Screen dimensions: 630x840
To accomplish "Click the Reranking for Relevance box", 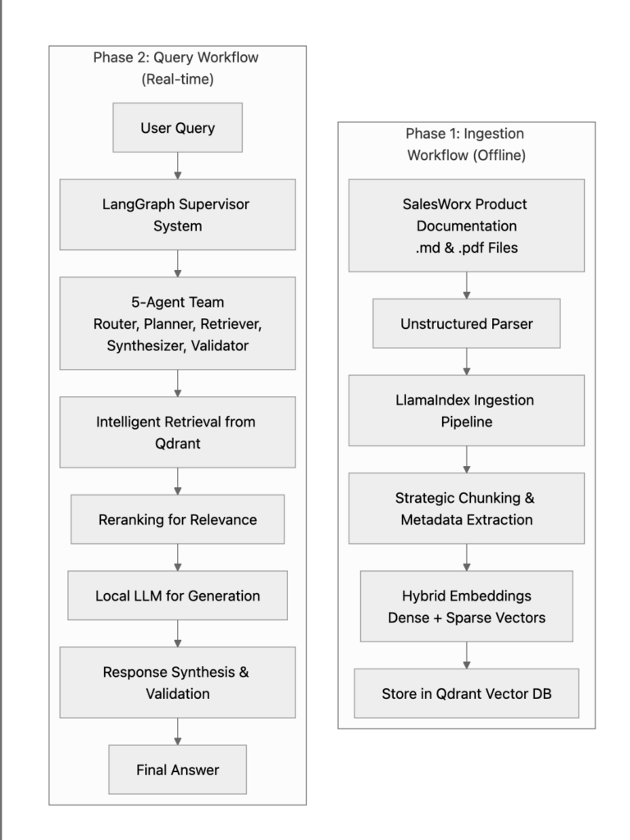I will point(177,518).
